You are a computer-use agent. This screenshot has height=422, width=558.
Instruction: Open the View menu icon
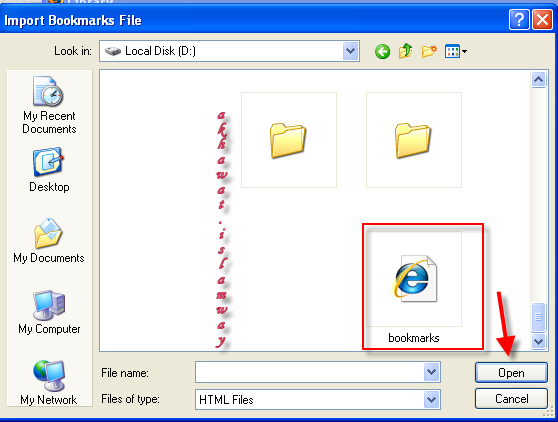coord(456,52)
